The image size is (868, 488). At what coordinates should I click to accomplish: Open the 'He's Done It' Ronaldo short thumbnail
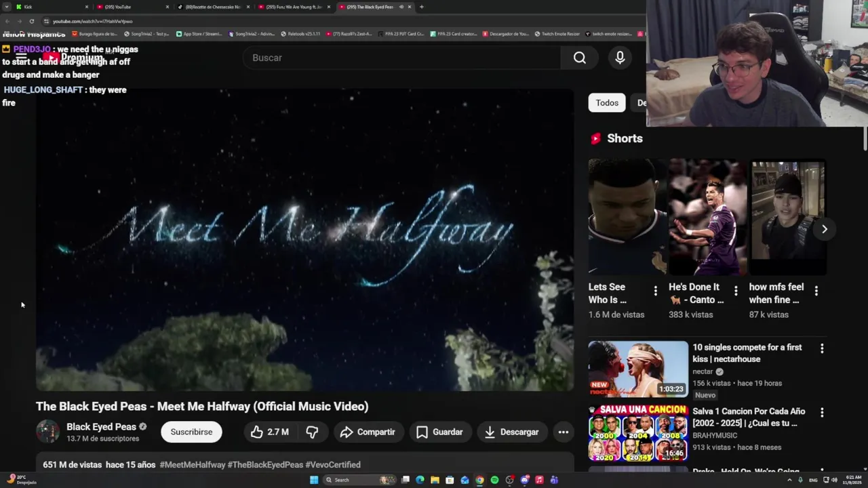(707, 217)
